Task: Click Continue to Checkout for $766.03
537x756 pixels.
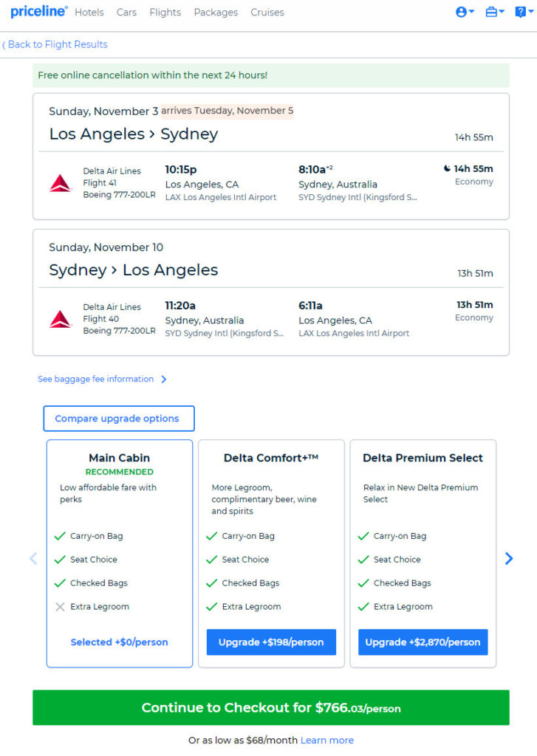Action: click(271, 707)
